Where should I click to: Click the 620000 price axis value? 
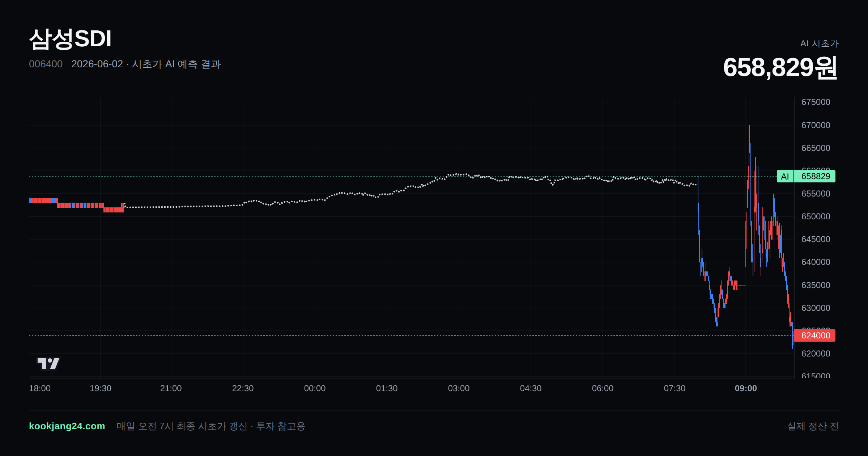pos(816,354)
